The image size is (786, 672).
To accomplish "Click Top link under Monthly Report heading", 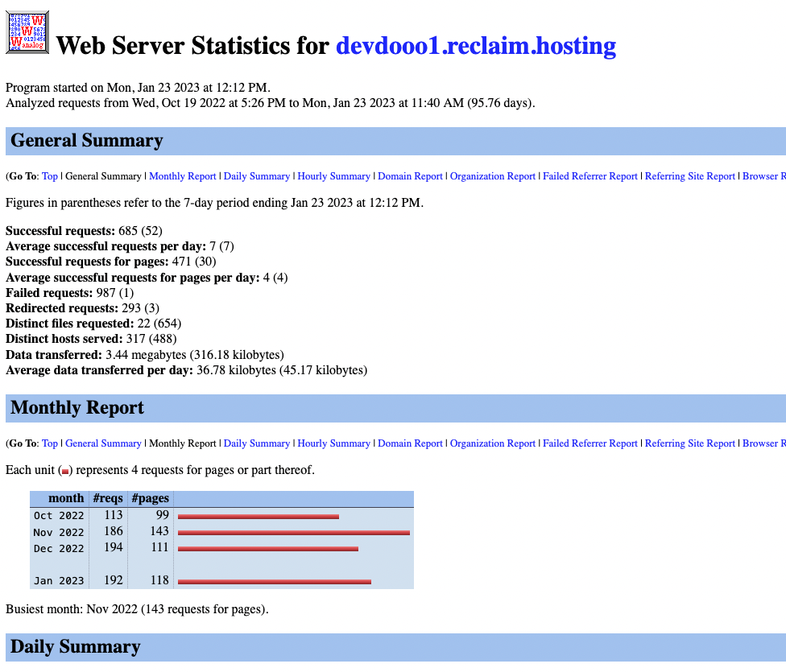I will tap(50, 443).
